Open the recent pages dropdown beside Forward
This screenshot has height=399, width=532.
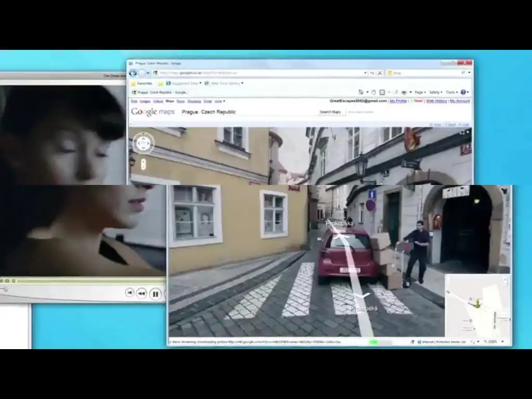click(148, 73)
